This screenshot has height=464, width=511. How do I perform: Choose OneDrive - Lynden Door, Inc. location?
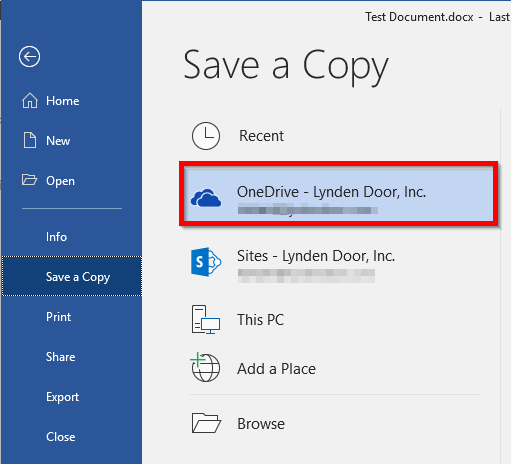(339, 194)
